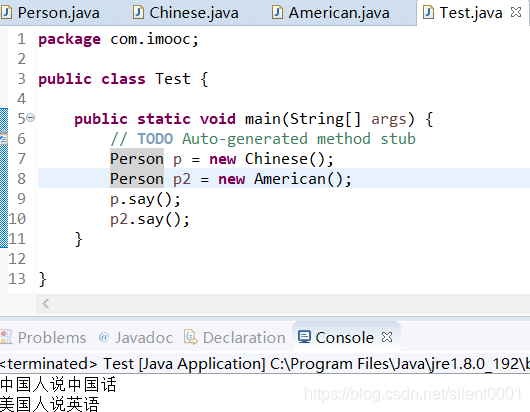Click line number 13 in the gutter
Image resolution: width=530 pixels, height=412 pixels.
(x=17, y=279)
